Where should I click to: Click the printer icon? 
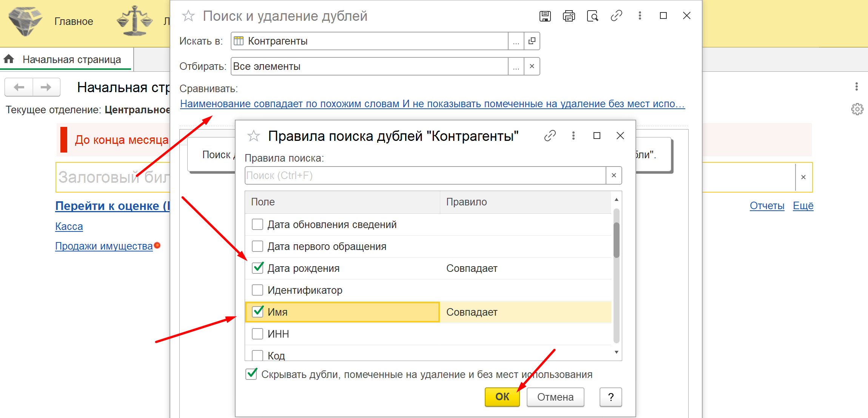coord(569,16)
